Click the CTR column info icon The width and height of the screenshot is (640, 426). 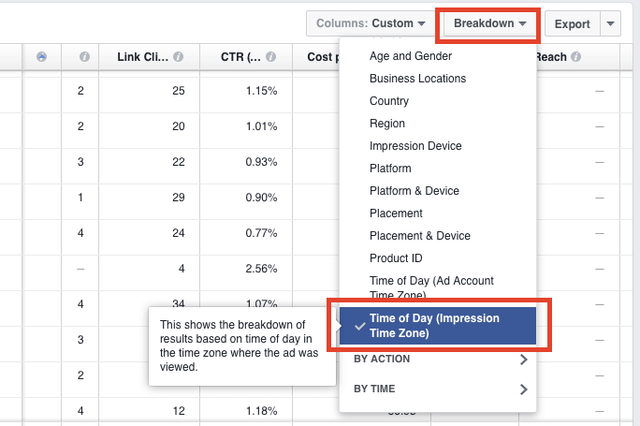click(x=271, y=57)
